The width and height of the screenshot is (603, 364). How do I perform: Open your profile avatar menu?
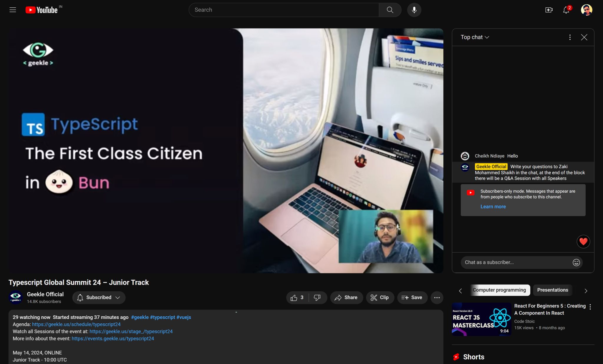(587, 10)
